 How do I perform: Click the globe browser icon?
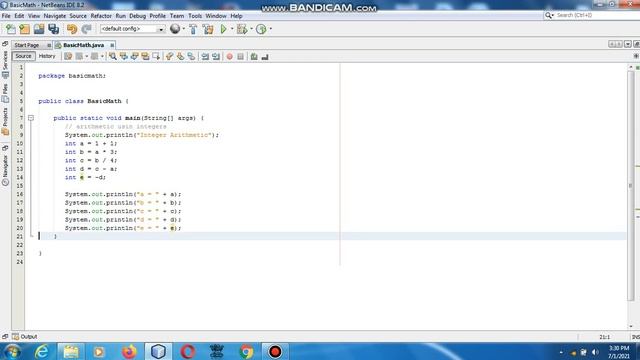point(175,29)
